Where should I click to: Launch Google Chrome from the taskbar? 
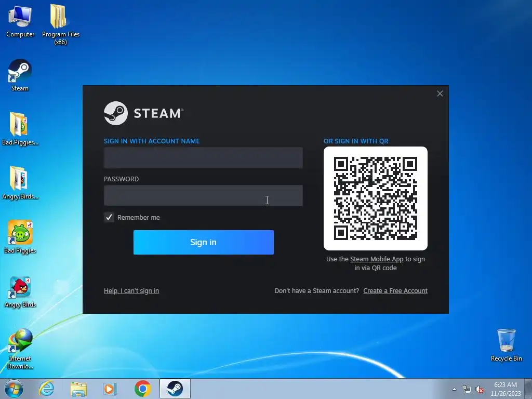click(142, 389)
